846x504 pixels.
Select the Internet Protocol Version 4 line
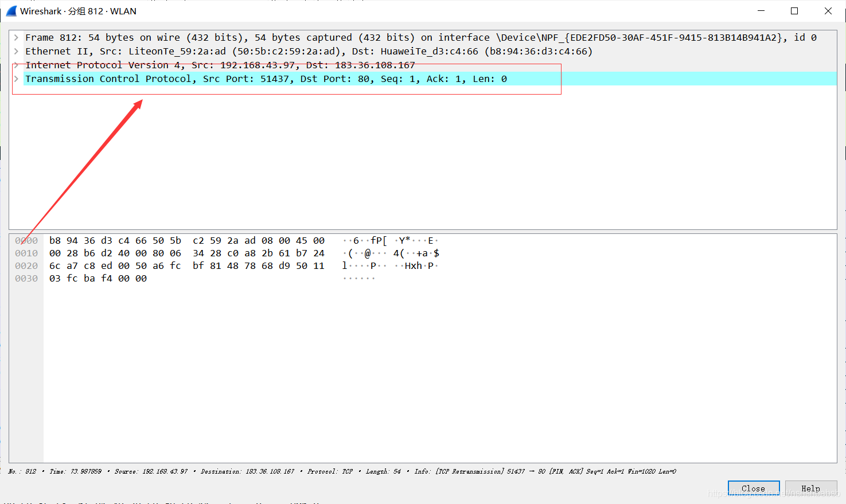220,65
